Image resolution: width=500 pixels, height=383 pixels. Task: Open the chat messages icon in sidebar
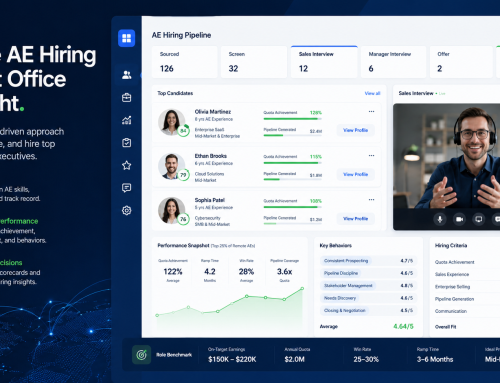[127, 188]
